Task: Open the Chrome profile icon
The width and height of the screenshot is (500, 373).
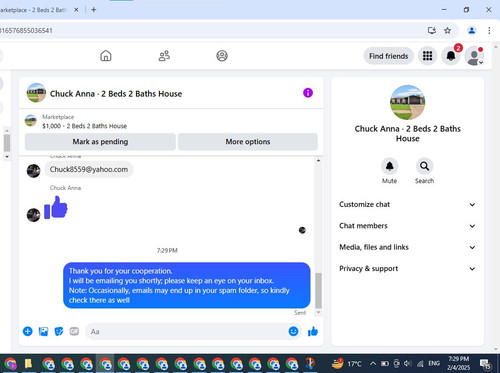Action: tap(472, 31)
